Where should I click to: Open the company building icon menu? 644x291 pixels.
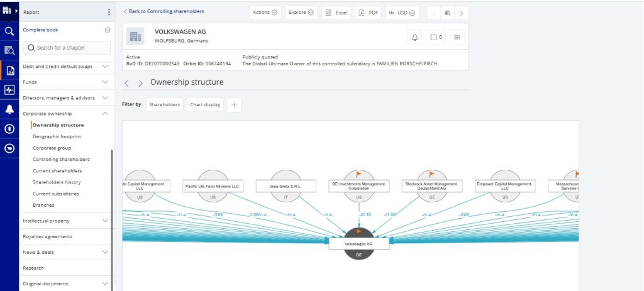tap(7, 11)
